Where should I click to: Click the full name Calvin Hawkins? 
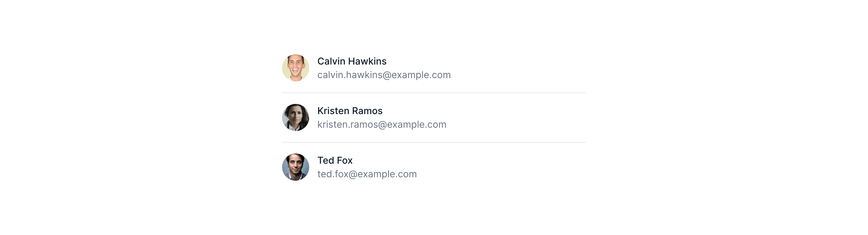352,61
